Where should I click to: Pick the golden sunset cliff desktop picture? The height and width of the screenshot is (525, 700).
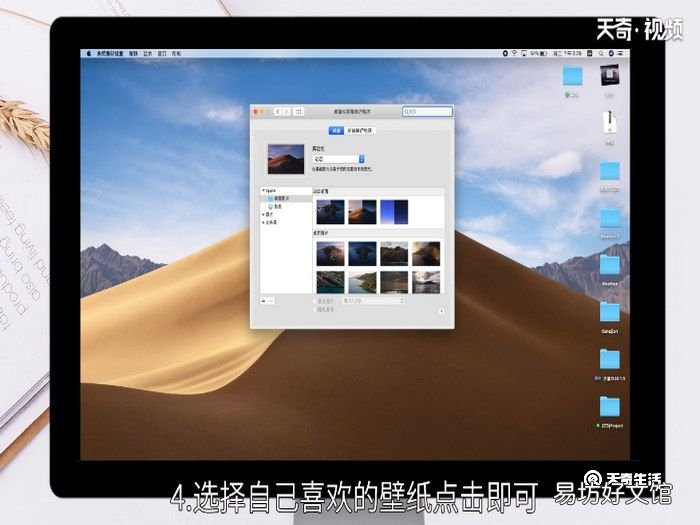pos(426,254)
